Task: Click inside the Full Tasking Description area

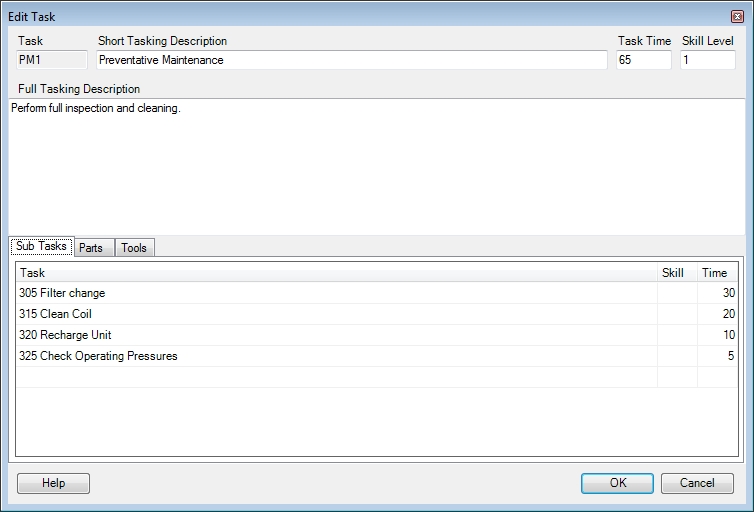Action: [377, 167]
